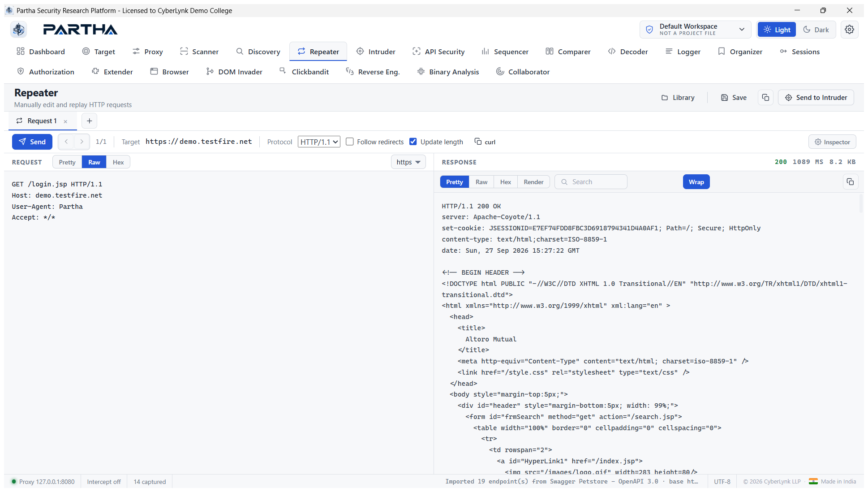Click the Partha logo icon
The width and height of the screenshot is (868, 492).
pos(19,30)
